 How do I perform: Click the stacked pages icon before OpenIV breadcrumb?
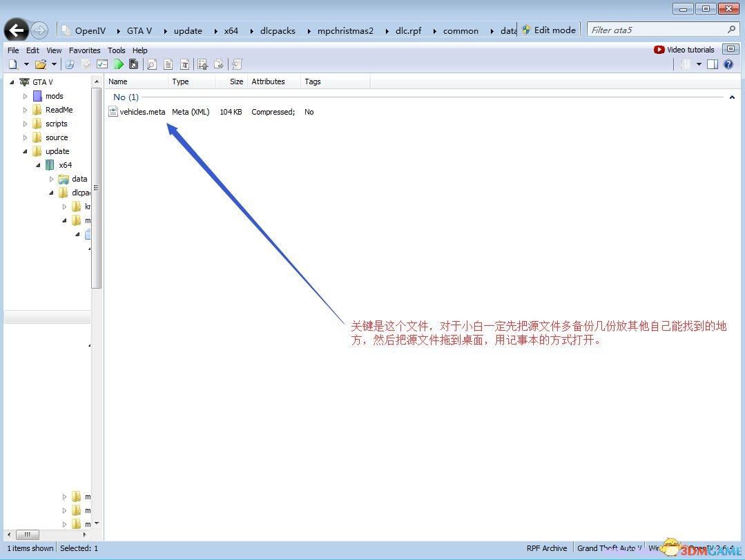coord(66,30)
